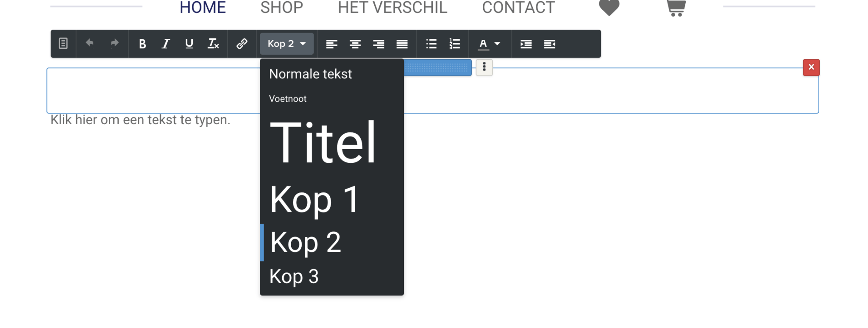
Task: Expand the text color dropdown arrow
Action: (498, 44)
